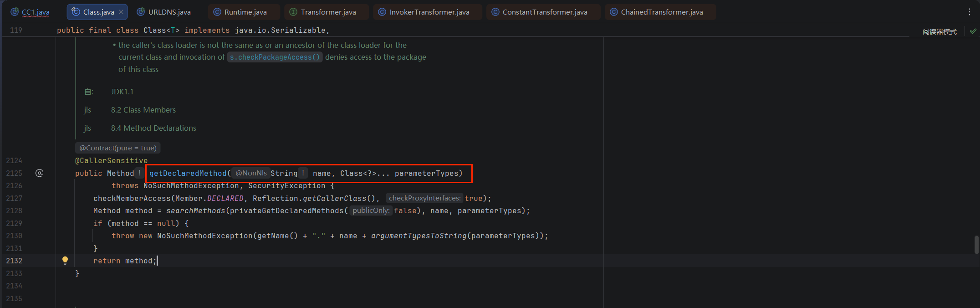The width and height of the screenshot is (980, 308).
Task: Switch to the ChainedTransformer.java tab
Action: [x=660, y=12]
